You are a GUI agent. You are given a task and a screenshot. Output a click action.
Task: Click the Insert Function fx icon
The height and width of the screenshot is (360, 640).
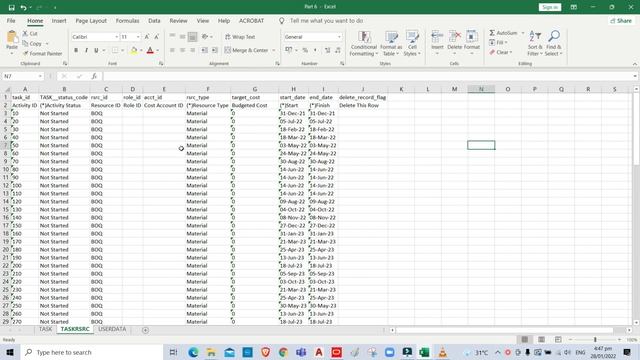(94, 76)
